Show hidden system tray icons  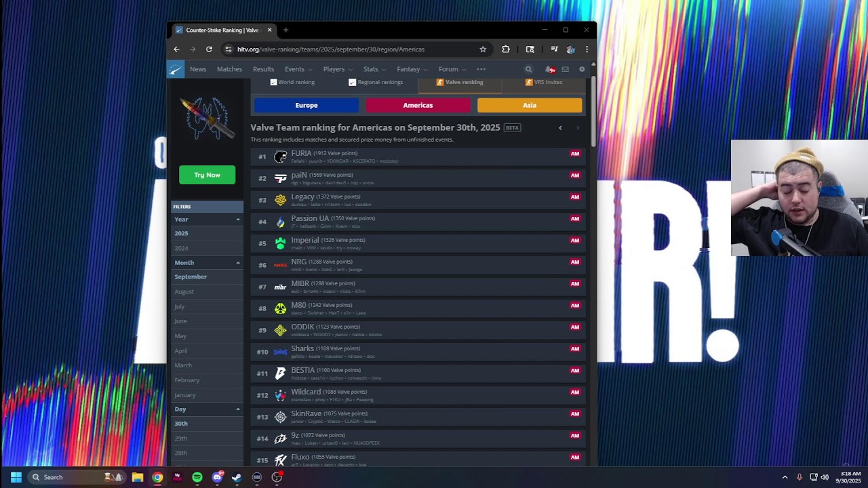coord(785,477)
